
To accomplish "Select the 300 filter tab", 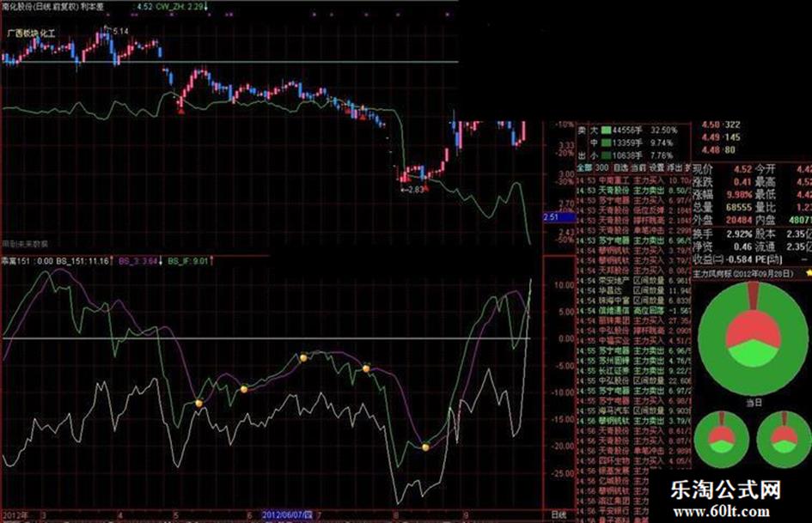I will tap(601, 167).
